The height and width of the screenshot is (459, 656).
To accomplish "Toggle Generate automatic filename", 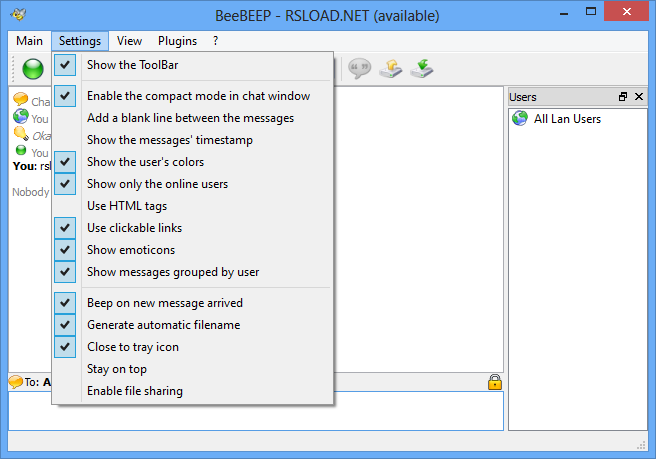I will (192, 325).
